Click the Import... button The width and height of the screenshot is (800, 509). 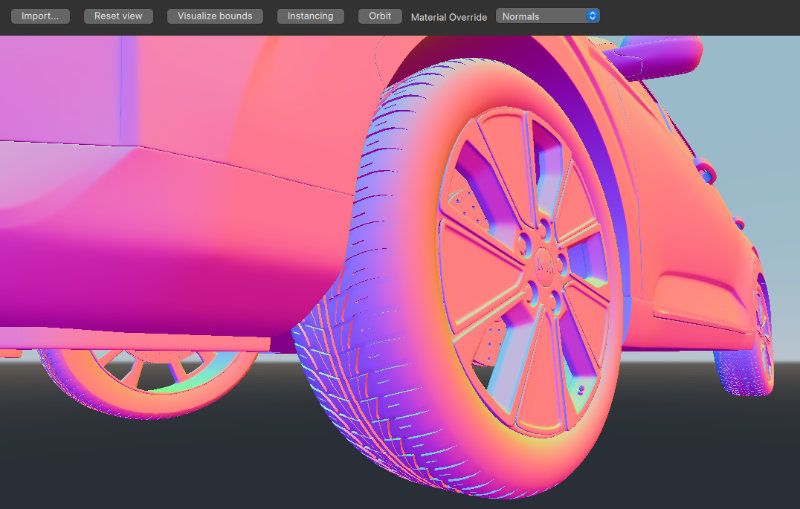[39, 16]
